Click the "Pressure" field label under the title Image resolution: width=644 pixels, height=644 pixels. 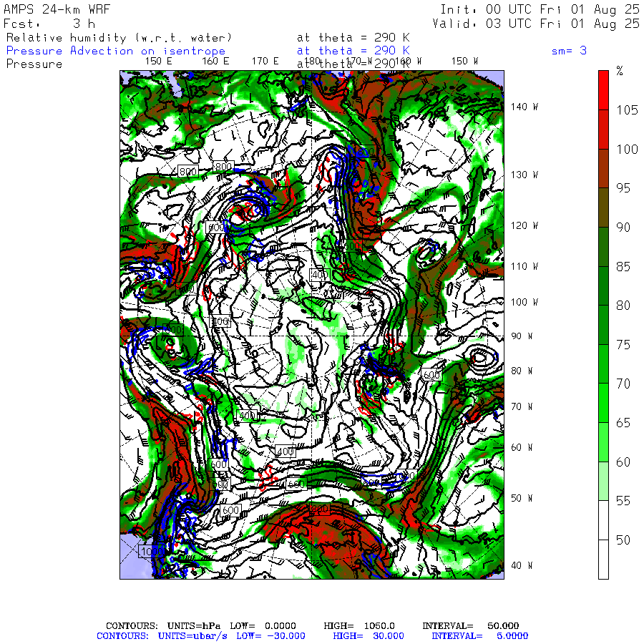34,64
